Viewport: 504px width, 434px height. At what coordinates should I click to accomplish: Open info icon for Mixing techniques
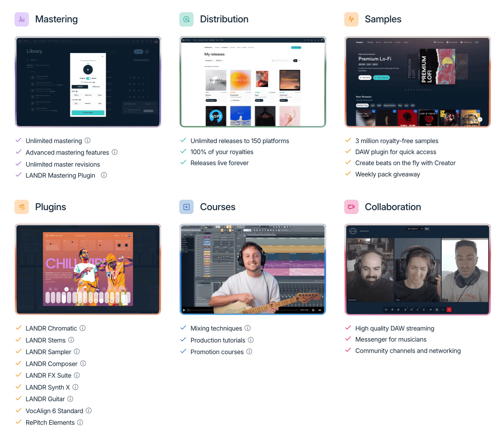click(248, 328)
